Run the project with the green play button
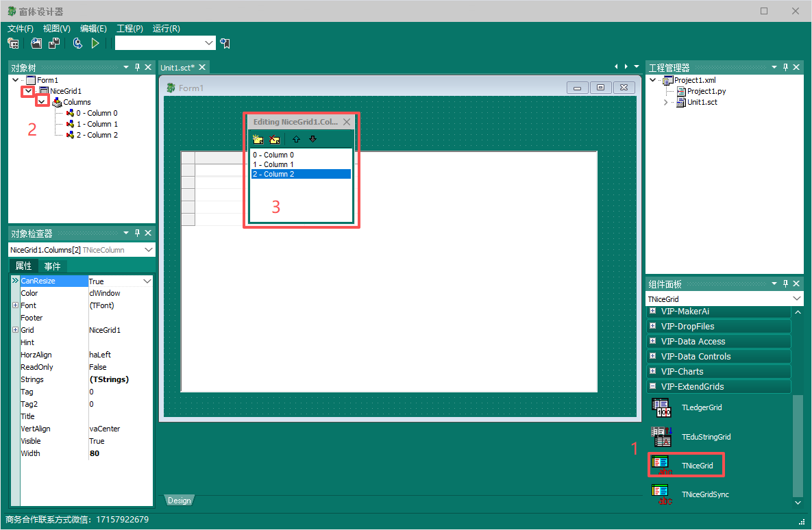Screen dimensions: 812x530 (x=95, y=43)
